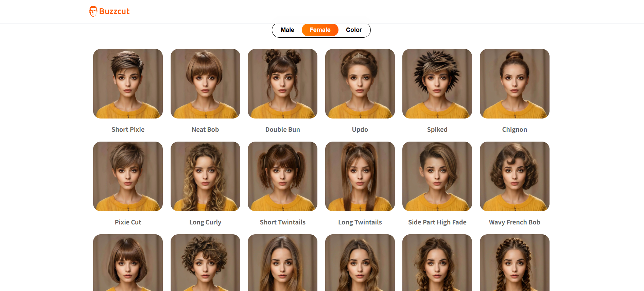Open the Buzzcut logo home link
The height and width of the screenshot is (291, 644).
pyautogui.click(x=109, y=11)
